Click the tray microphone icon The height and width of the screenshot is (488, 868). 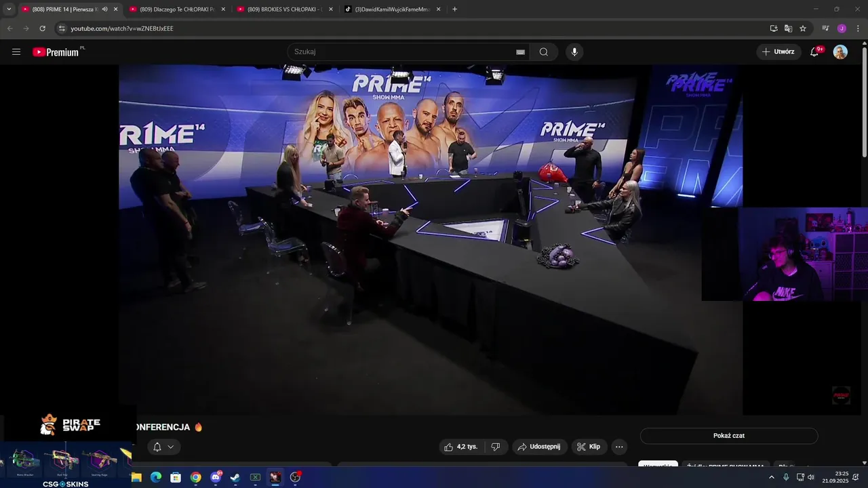point(786,477)
